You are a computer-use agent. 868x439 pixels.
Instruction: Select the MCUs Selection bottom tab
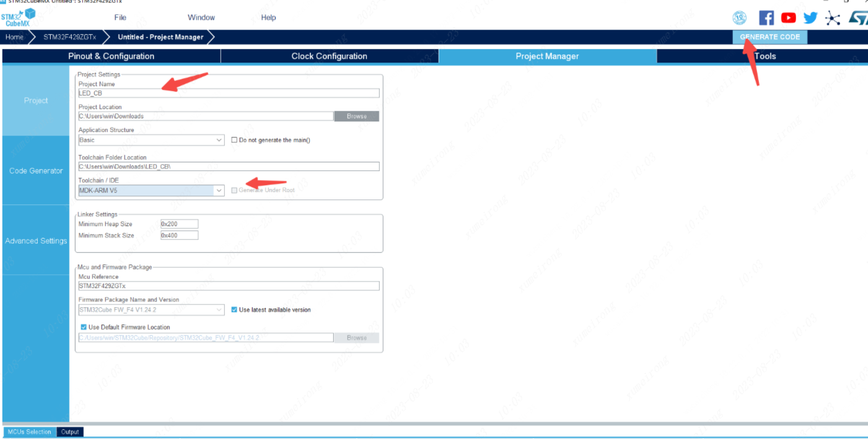30,432
